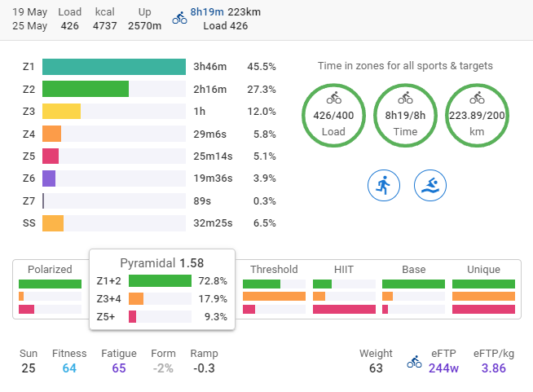Click the green Z2 zone bar

pyautogui.click(x=86, y=89)
